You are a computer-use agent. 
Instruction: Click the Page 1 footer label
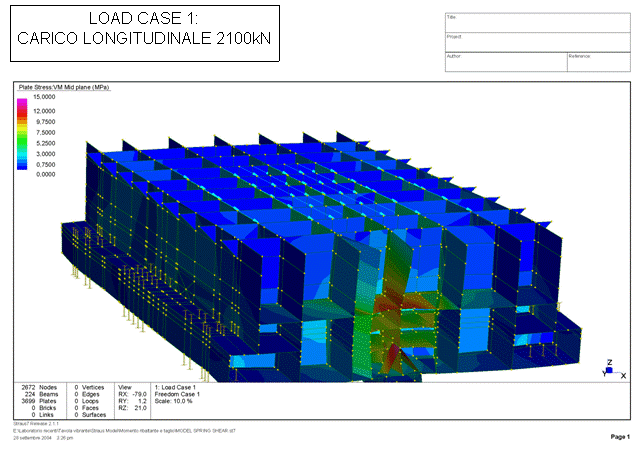click(x=619, y=438)
